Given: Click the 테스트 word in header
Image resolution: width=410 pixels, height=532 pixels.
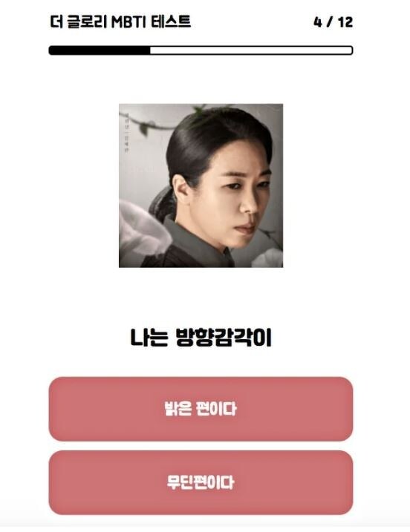Looking at the screenshot, I should 171,22.
